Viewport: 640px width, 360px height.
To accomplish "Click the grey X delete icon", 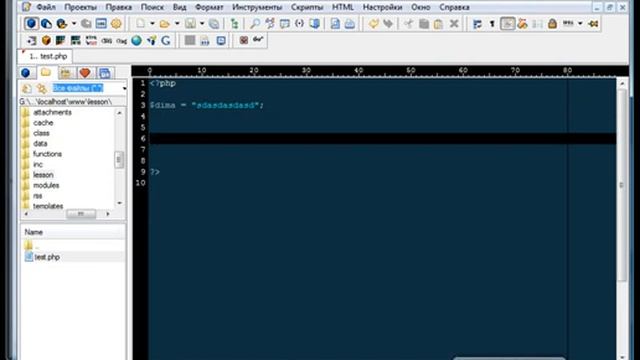I will tap(454, 24).
